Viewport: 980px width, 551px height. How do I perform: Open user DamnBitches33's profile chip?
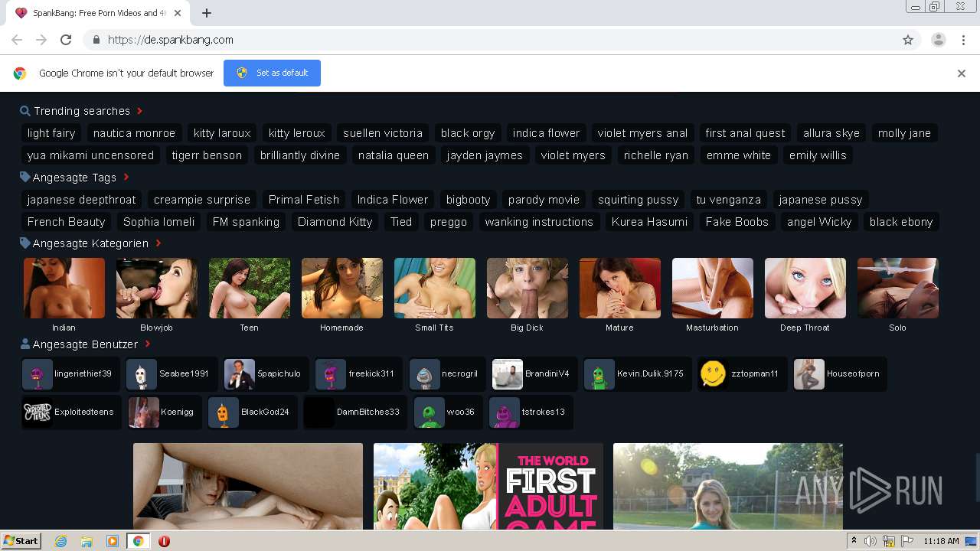[355, 412]
